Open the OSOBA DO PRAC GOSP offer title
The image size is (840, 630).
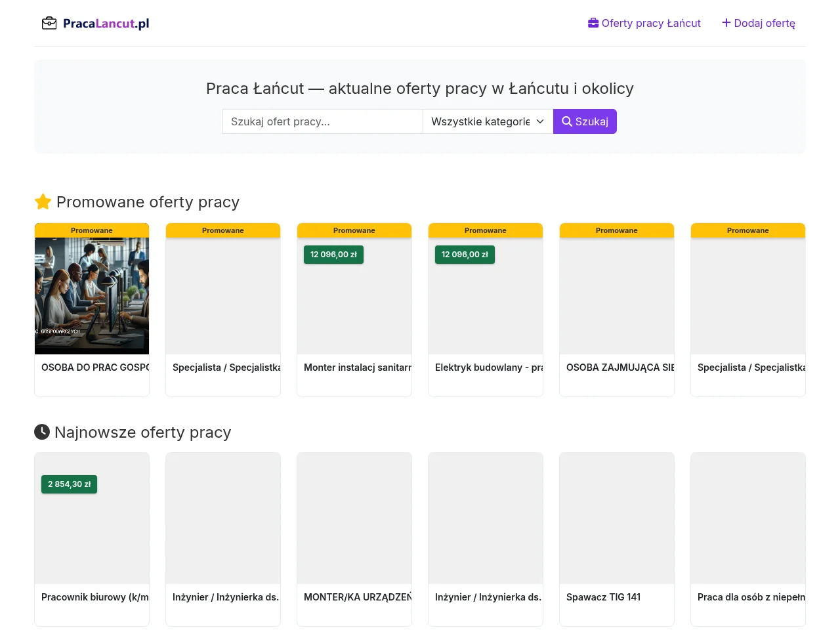click(96, 367)
